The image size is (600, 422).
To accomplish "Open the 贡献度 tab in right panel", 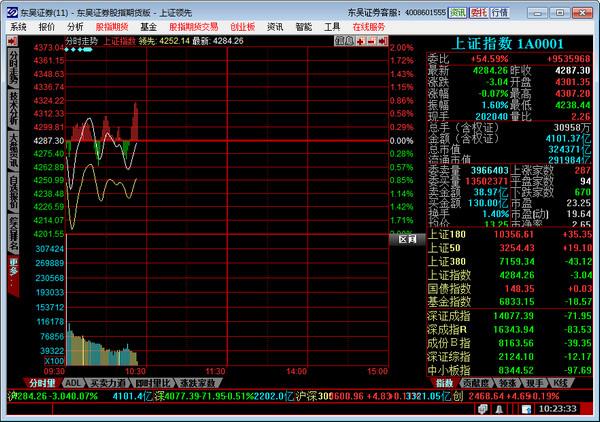I will click(477, 383).
